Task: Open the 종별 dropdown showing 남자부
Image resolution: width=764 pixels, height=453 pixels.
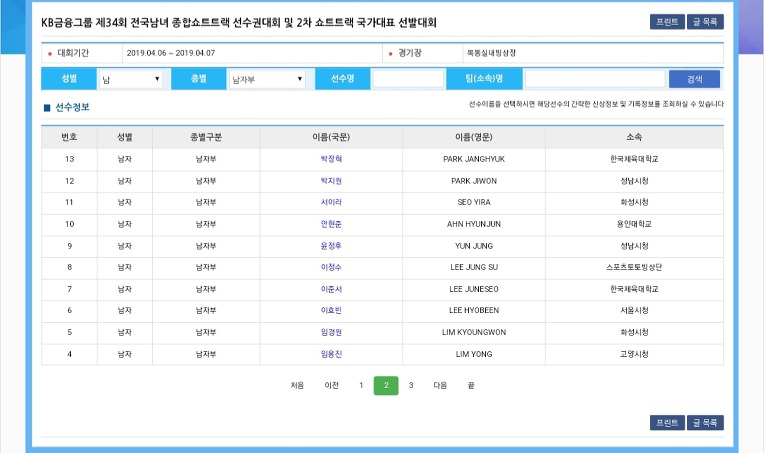Action: pos(267,79)
